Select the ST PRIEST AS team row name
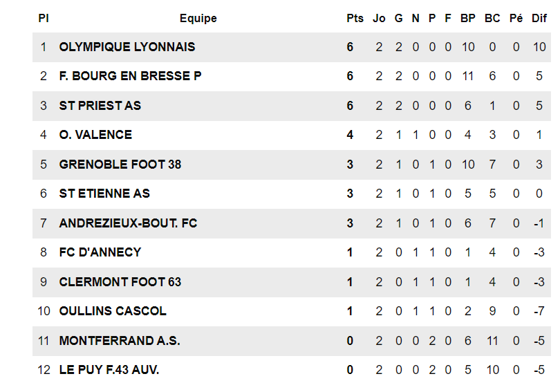The image size is (560, 392). click(x=100, y=106)
